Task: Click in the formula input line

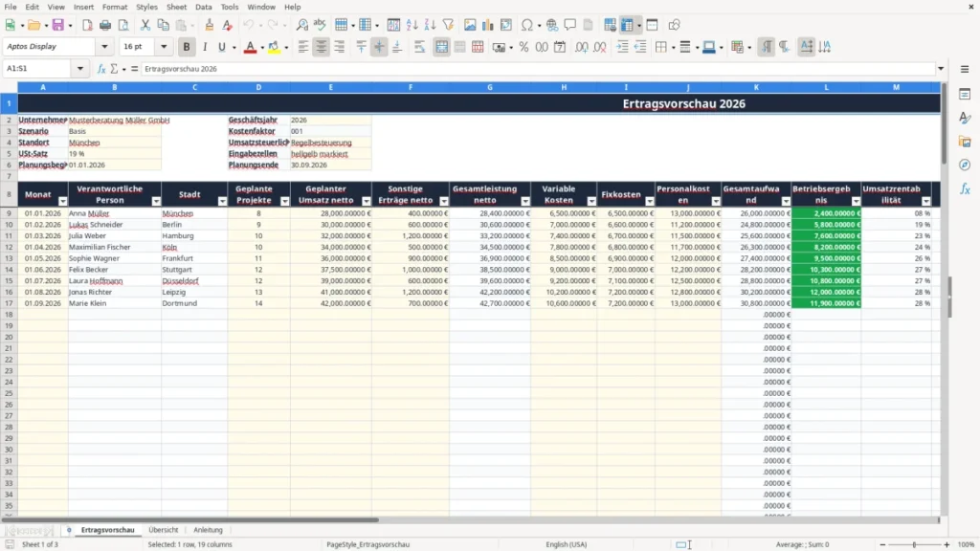Action: 538,69
